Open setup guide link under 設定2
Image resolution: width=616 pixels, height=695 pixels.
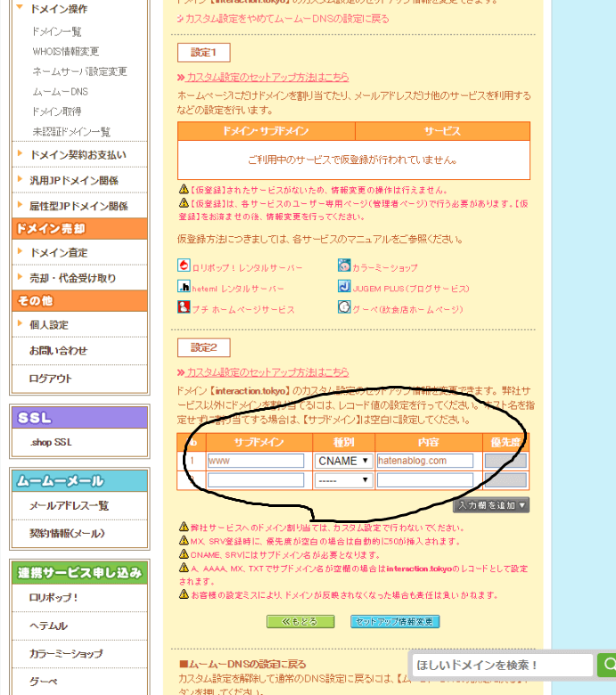[x=267, y=372]
